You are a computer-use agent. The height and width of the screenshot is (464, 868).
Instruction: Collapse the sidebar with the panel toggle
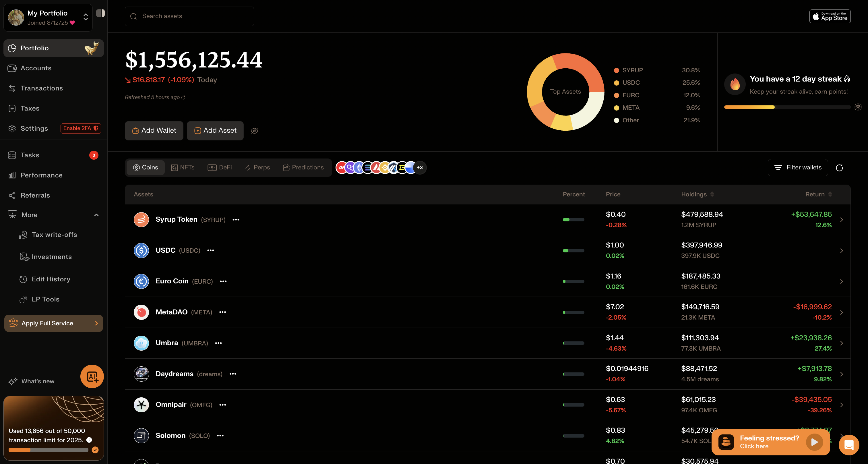point(100,13)
